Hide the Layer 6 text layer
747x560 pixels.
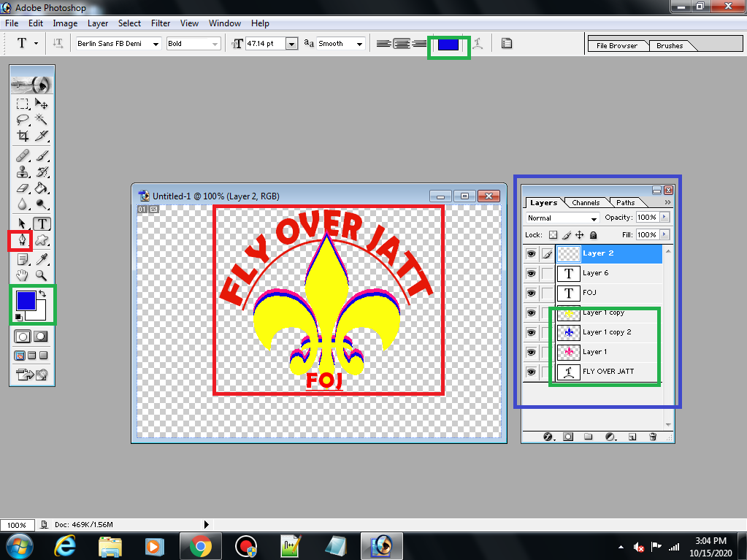click(531, 273)
